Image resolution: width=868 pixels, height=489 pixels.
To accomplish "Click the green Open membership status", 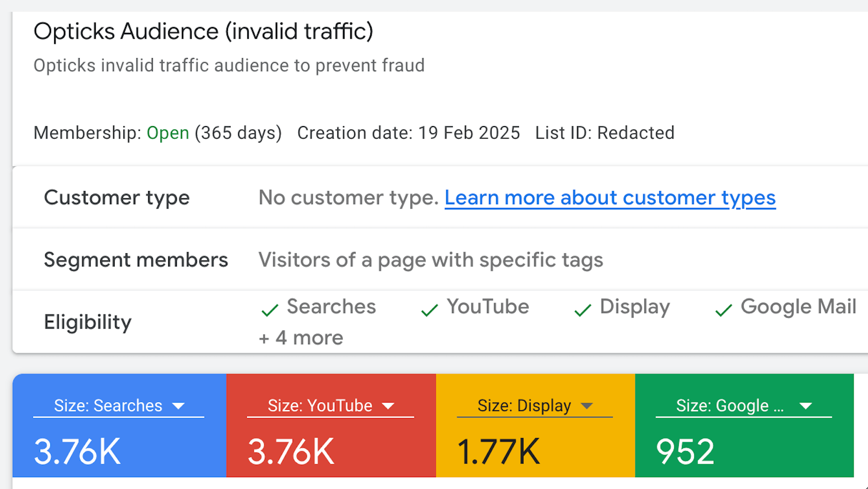I will pos(168,133).
